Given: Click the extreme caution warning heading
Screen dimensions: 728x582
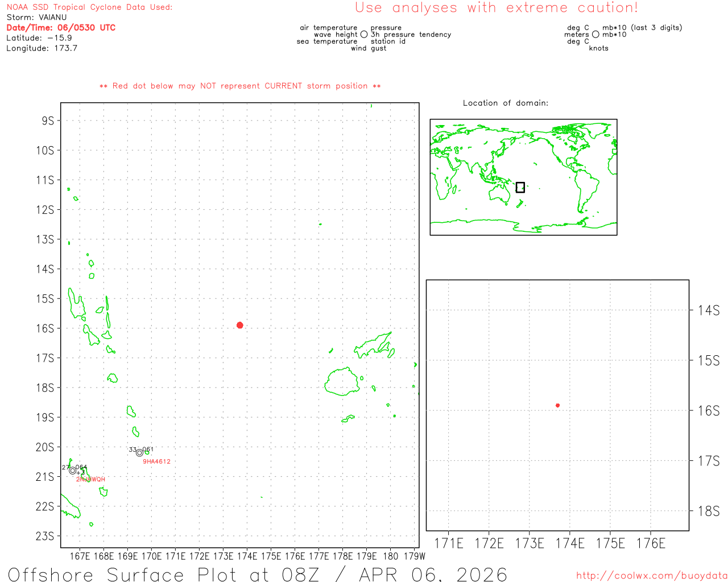Looking at the screenshot, I should (497, 8).
